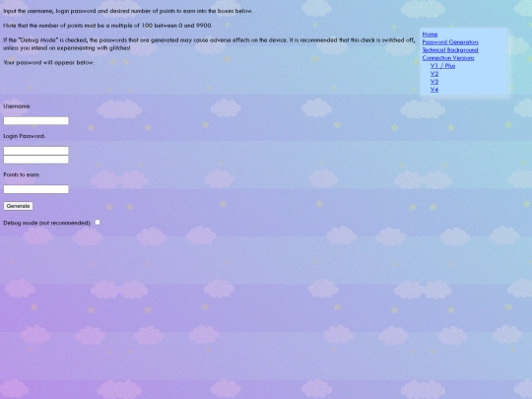Click the 'Username:' label
532x399 pixels.
click(17, 106)
